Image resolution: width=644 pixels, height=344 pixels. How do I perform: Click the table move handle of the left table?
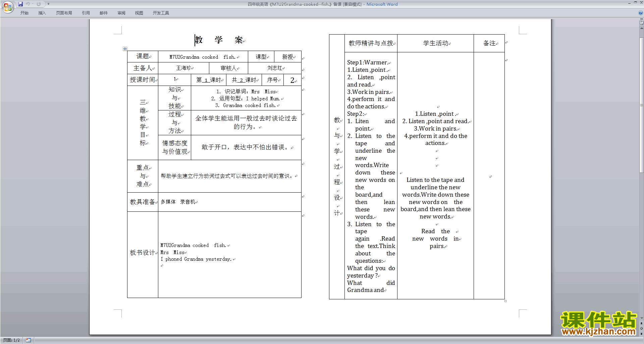tap(125, 49)
